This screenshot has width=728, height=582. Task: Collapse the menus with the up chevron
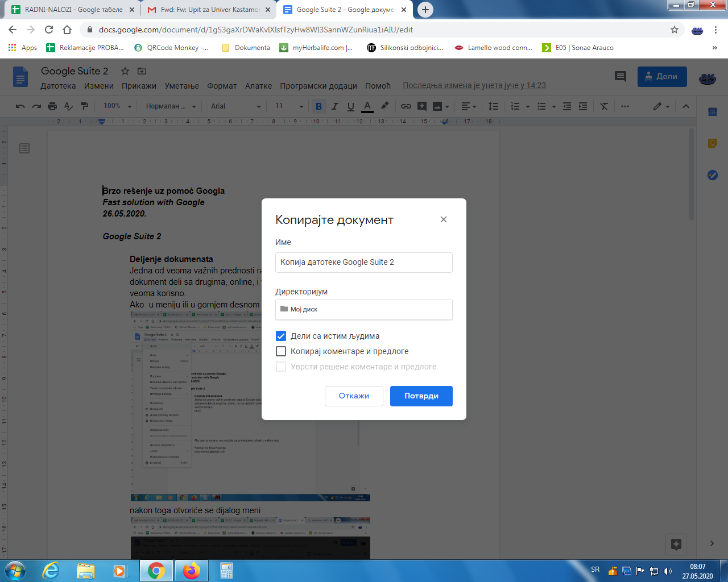click(686, 106)
